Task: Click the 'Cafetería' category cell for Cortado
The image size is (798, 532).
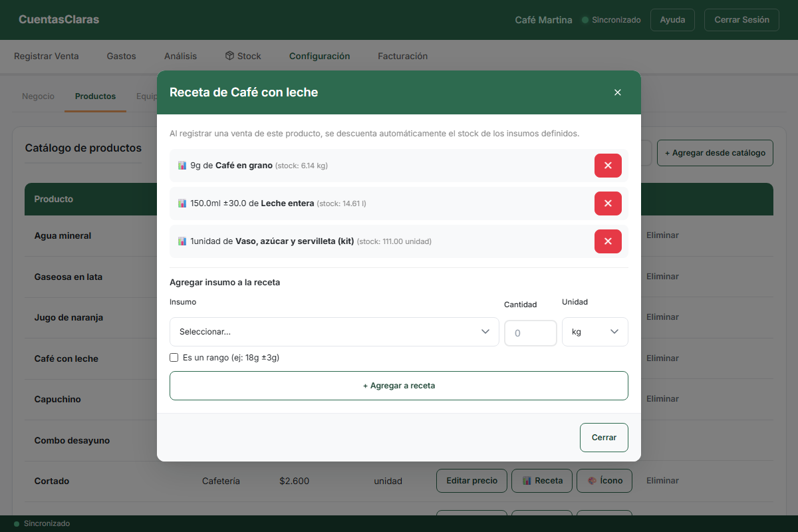Action: [221, 481]
